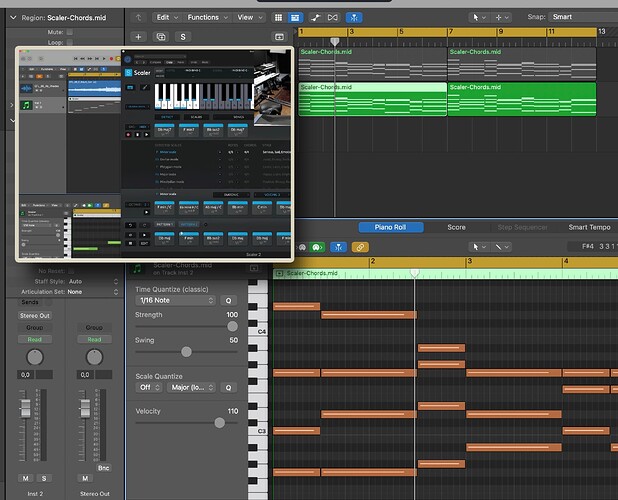Mute the Inst 2 channel strip

click(26, 478)
